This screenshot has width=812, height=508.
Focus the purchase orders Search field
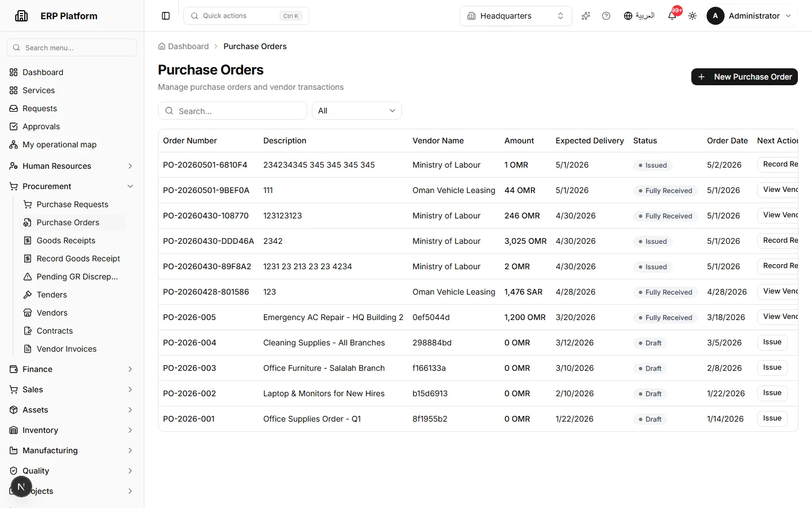232,111
